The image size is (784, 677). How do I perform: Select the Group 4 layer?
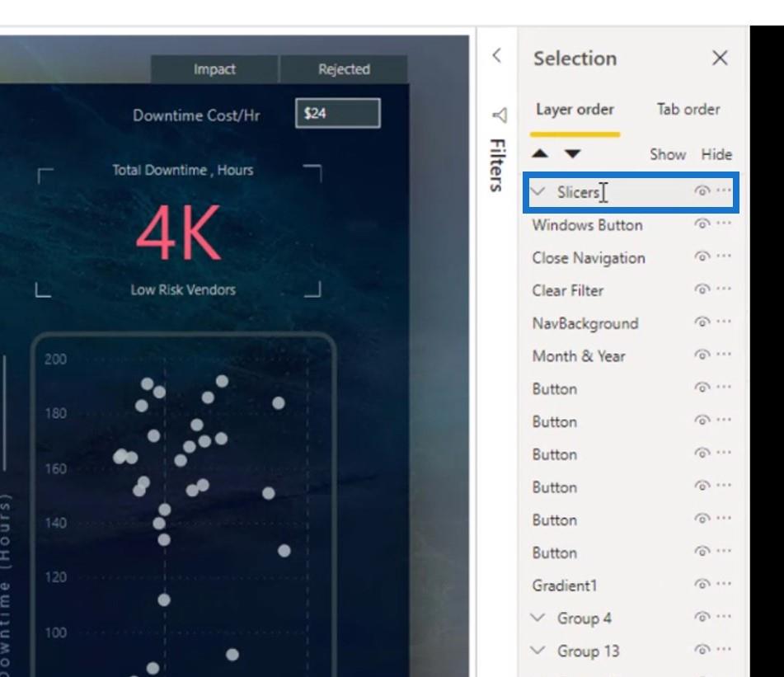point(584,618)
